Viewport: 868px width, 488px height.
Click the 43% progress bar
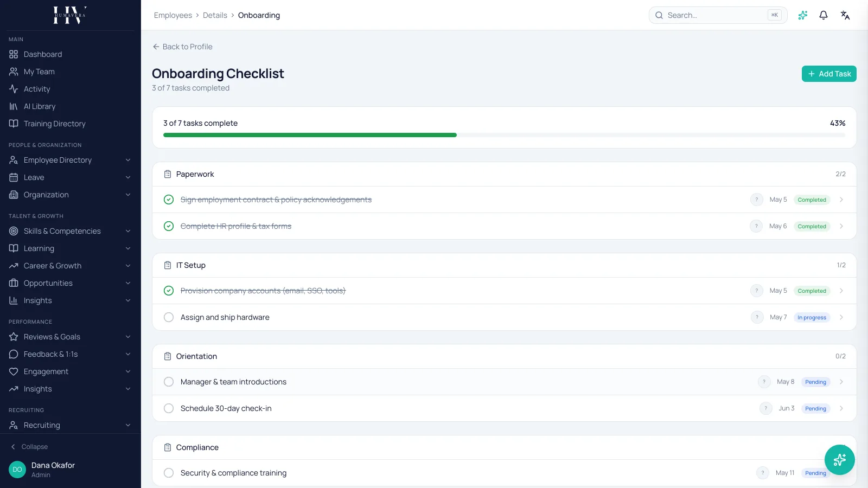click(504, 135)
